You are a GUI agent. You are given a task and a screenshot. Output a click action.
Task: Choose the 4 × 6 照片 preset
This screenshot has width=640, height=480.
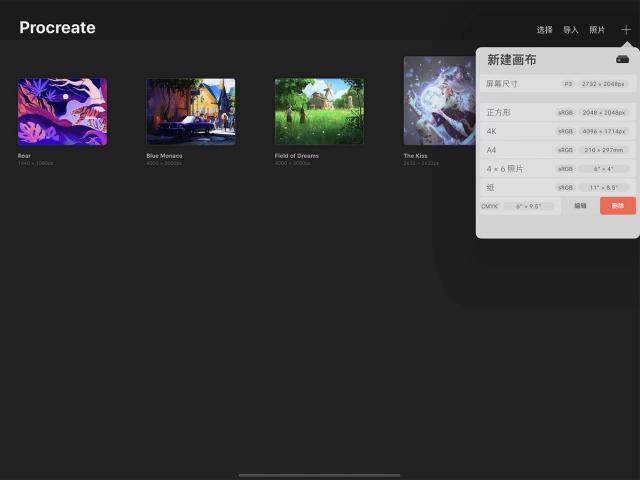pos(557,169)
